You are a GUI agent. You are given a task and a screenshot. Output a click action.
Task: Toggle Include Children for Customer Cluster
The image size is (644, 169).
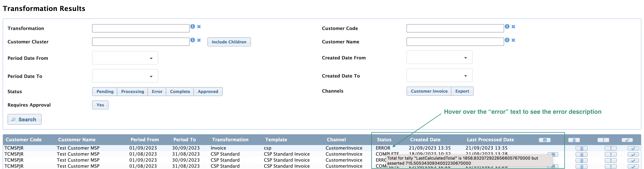(x=229, y=42)
